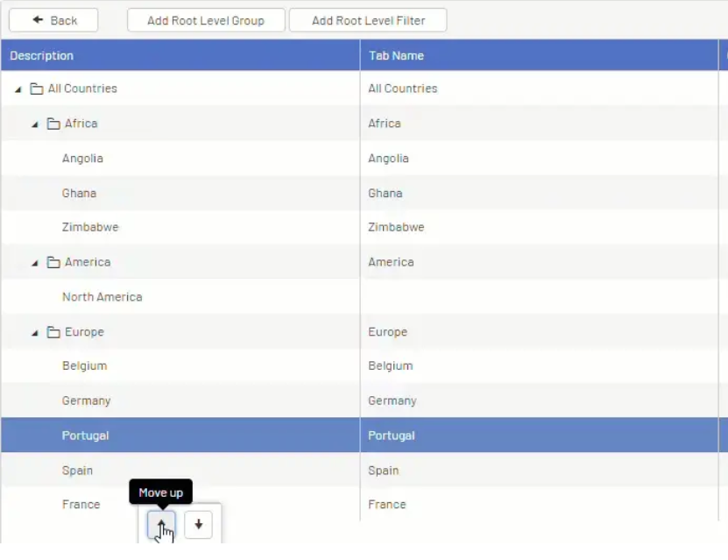Click the Move up tooltip label
728x560 pixels.
click(160, 492)
